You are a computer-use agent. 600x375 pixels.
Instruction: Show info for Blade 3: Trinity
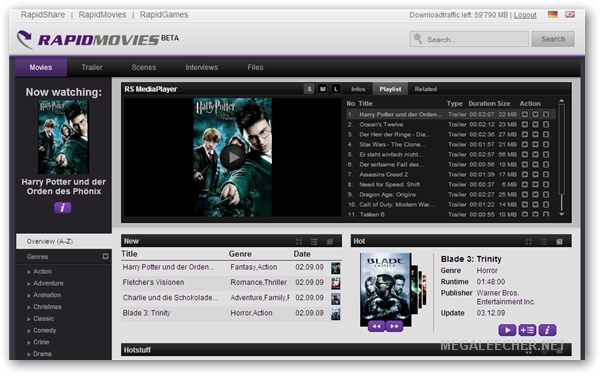click(547, 330)
